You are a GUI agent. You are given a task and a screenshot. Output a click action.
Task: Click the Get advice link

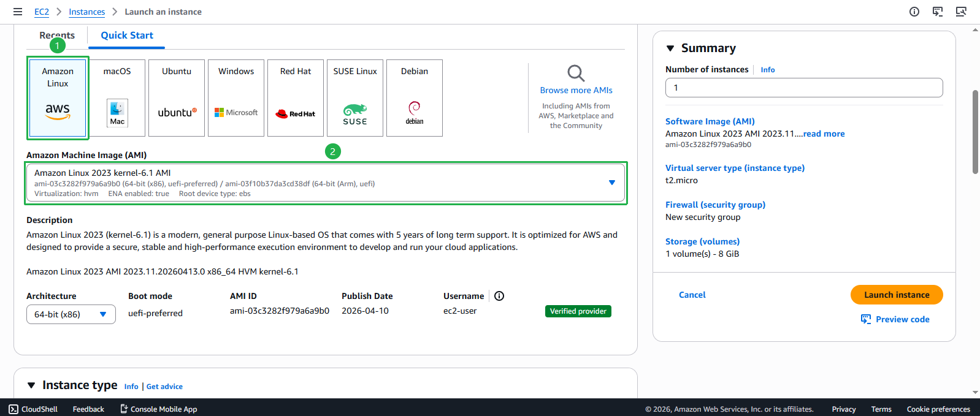click(164, 387)
